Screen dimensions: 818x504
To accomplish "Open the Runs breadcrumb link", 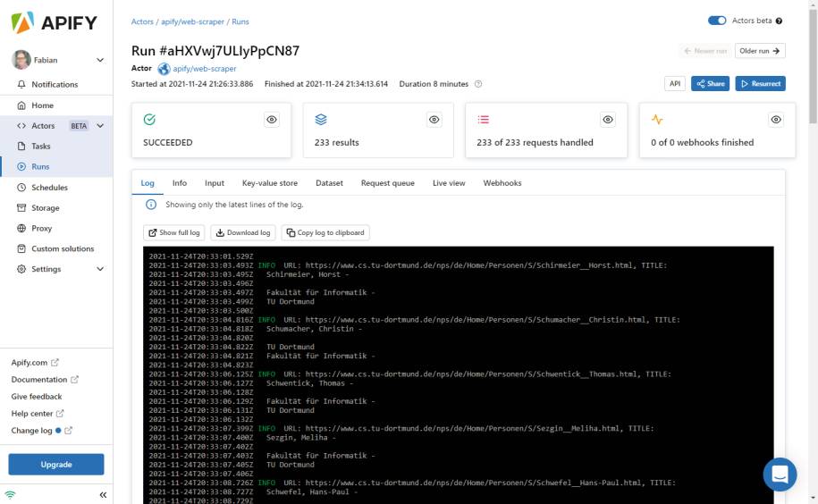I will point(240,21).
